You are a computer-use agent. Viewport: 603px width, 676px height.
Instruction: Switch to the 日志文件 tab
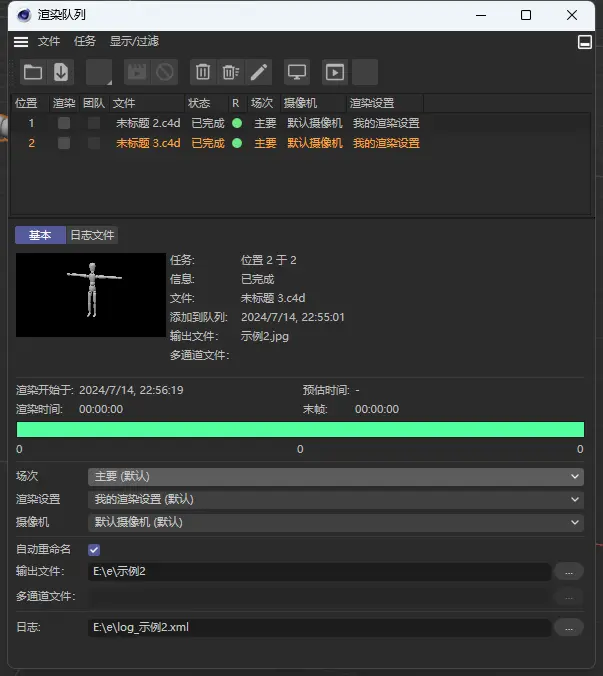pyautogui.click(x=92, y=235)
